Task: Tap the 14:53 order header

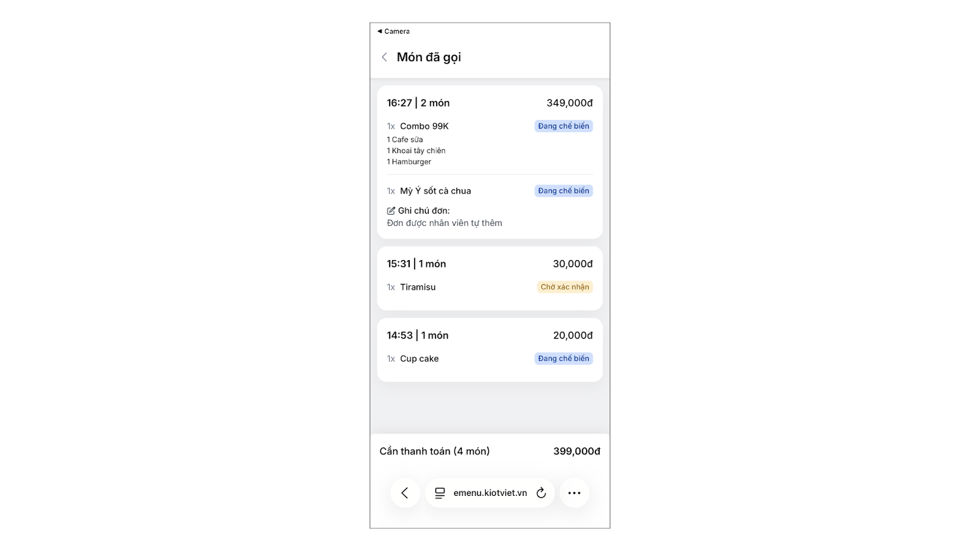Action: tap(418, 335)
